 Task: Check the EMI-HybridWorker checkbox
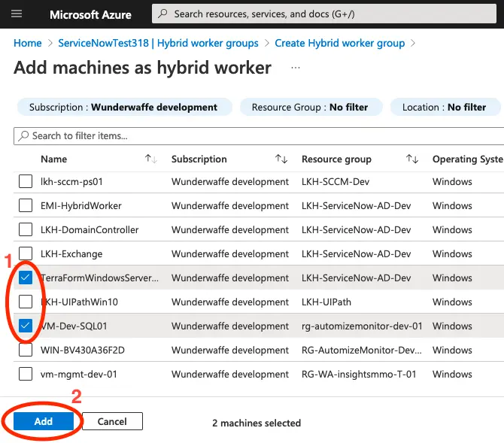point(26,205)
